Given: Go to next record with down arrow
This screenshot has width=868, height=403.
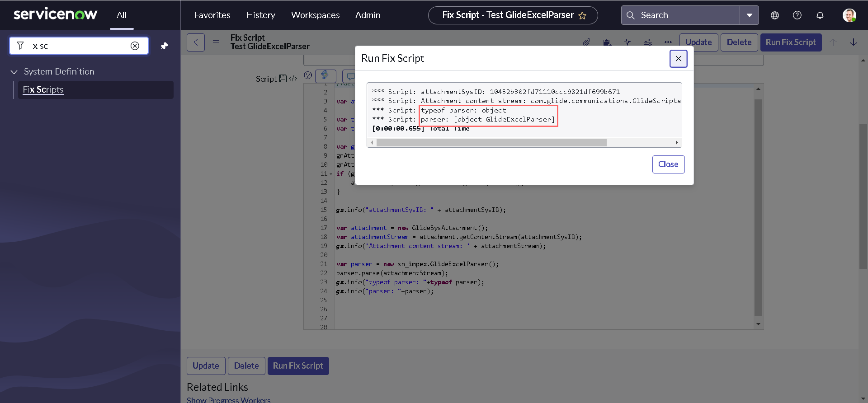Looking at the screenshot, I should point(854,42).
